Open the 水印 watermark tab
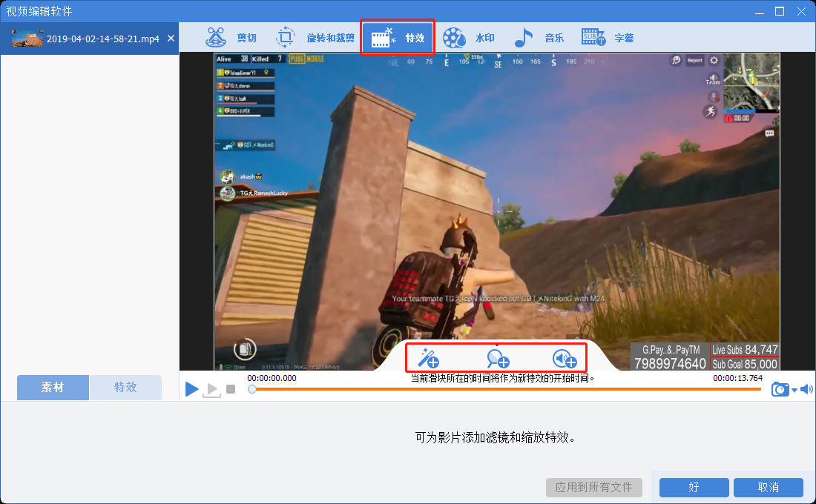Viewport: 816px width, 504px height. [468, 38]
